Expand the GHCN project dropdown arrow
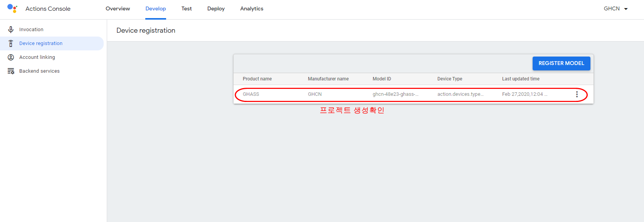This screenshot has width=644, height=222. [626, 9]
